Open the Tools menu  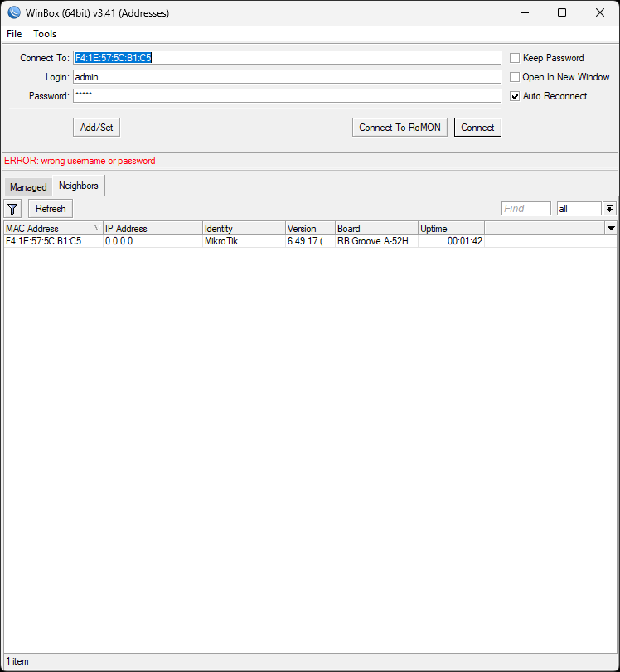pyautogui.click(x=45, y=34)
